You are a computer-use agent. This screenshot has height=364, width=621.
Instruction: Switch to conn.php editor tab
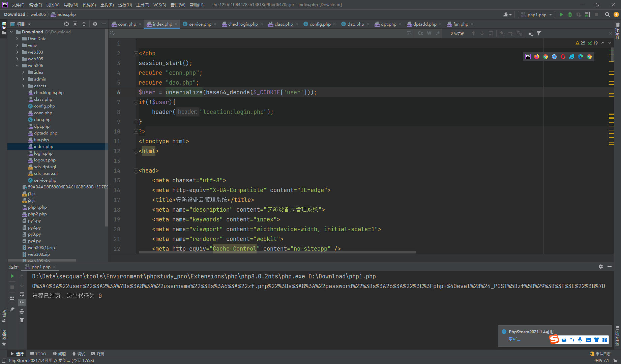coord(127,24)
